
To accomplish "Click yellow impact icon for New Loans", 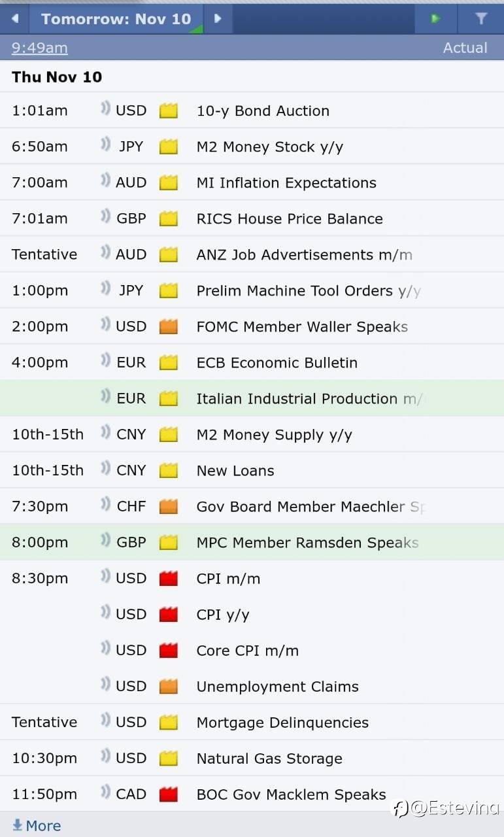I will point(169,470).
